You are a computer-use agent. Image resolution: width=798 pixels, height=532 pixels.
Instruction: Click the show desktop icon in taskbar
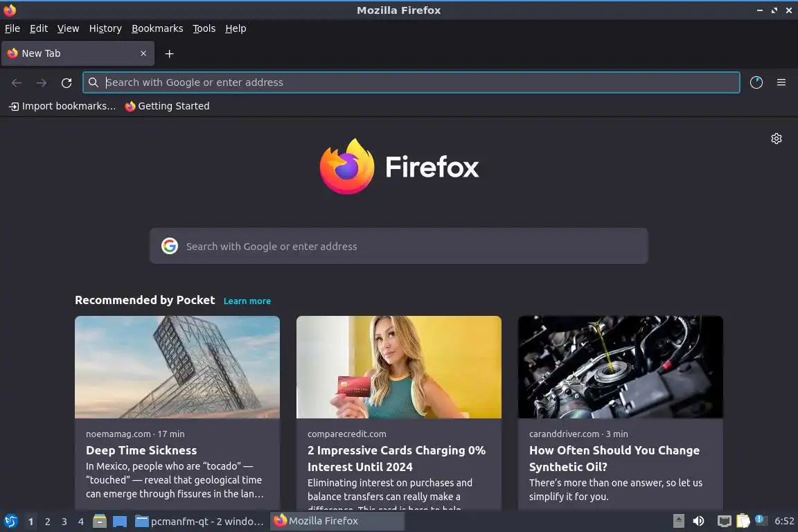(120, 522)
